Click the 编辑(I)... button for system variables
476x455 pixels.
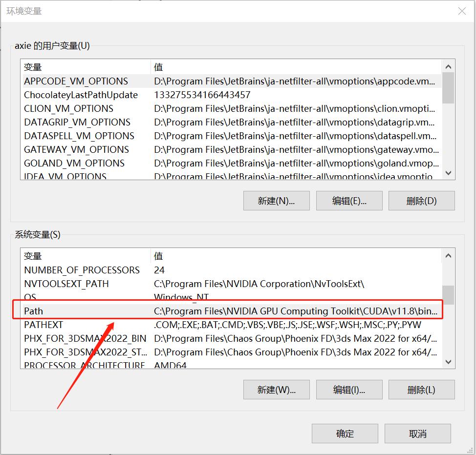[x=349, y=390]
